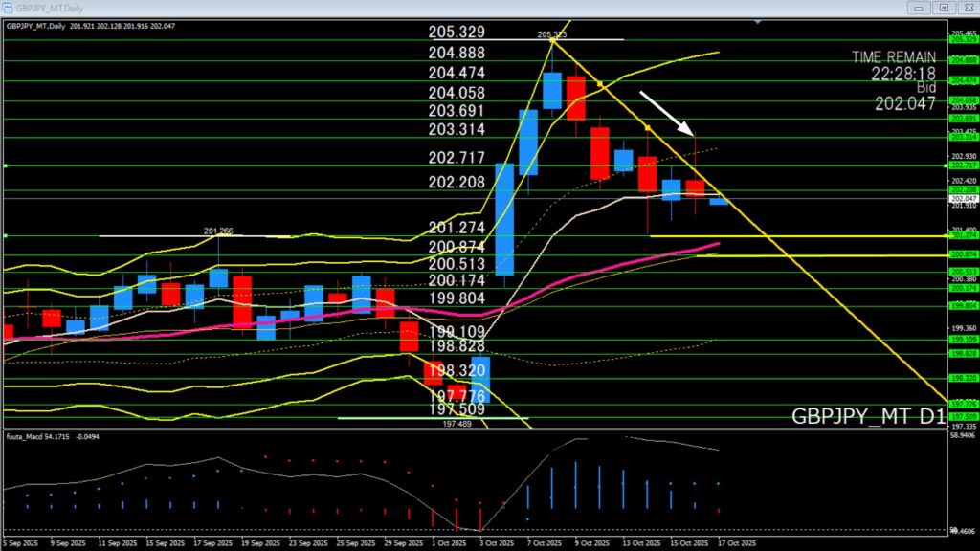Viewport: 980px width, 551px height.
Task: Click the 202.047 current bid axis tag
Action: click(x=962, y=198)
